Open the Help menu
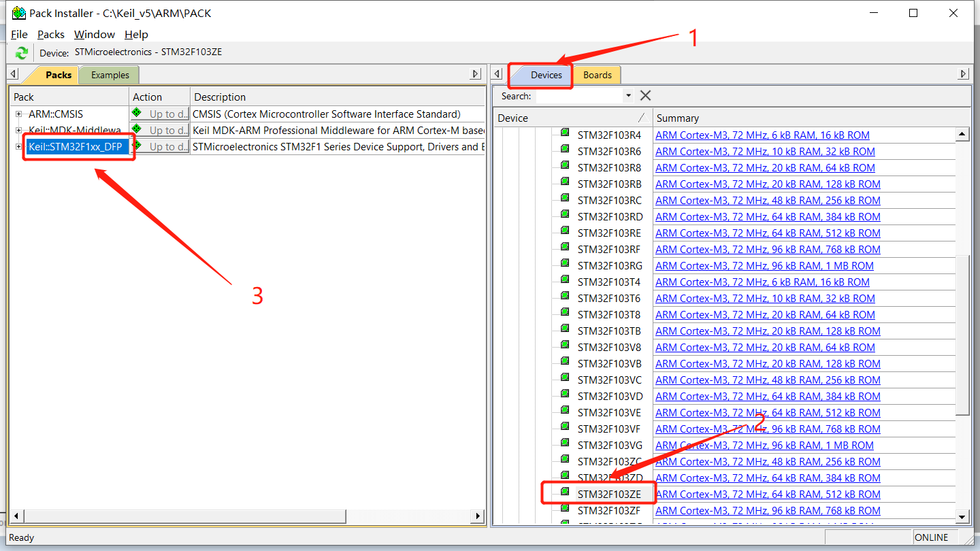 tap(136, 34)
